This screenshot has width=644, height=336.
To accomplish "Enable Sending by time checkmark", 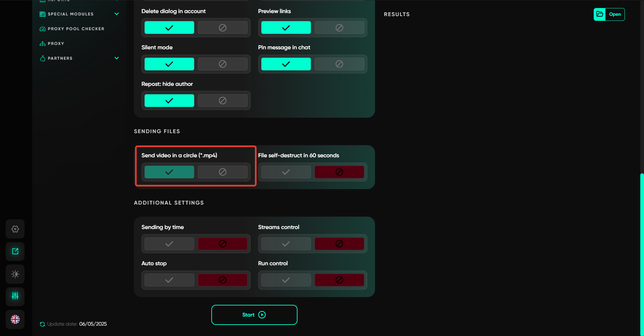I will [x=169, y=244].
